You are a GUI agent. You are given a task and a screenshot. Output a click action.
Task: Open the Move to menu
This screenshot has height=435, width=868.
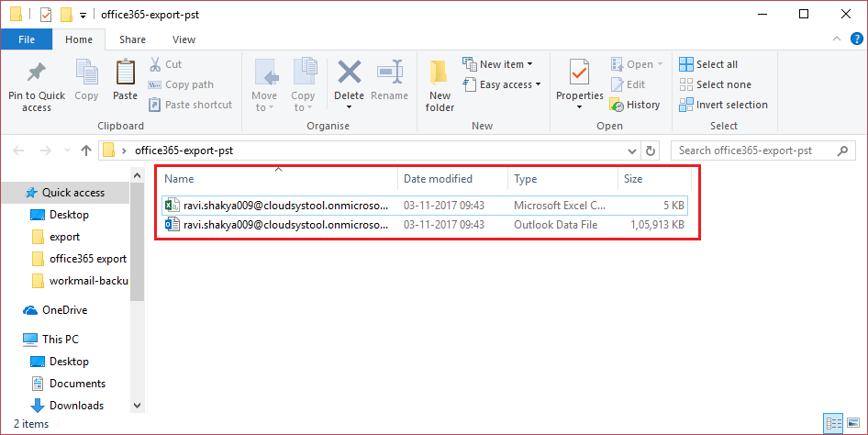264,85
